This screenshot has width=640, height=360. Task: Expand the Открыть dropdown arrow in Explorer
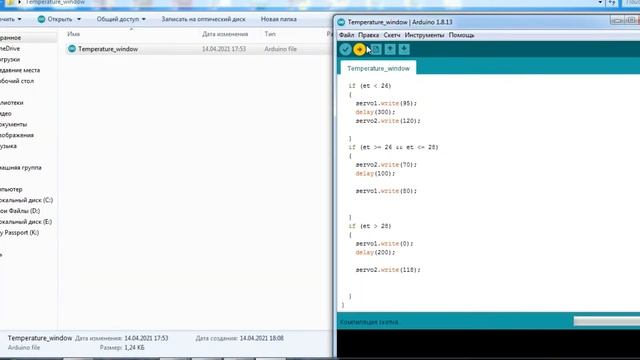(79, 19)
